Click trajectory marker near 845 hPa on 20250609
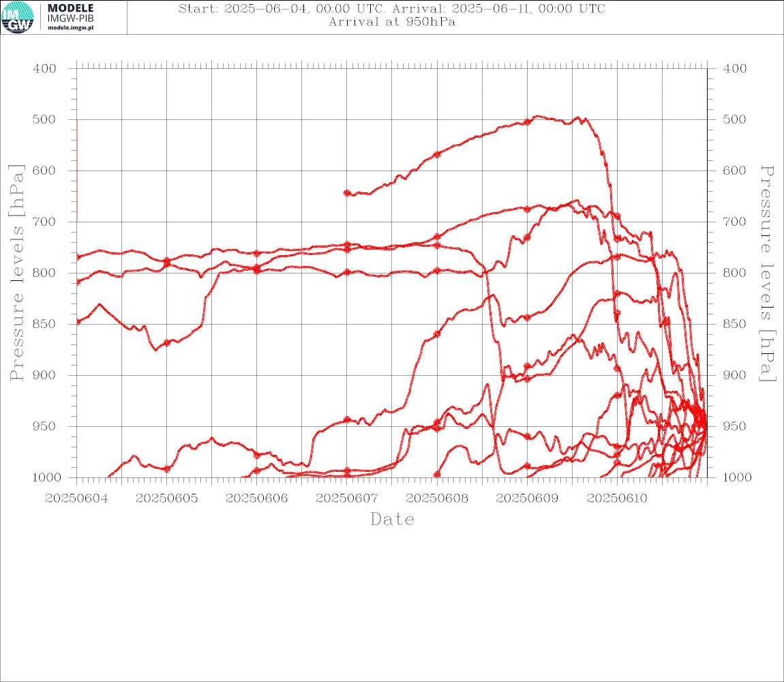784x682 pixels. pos(527,318)
